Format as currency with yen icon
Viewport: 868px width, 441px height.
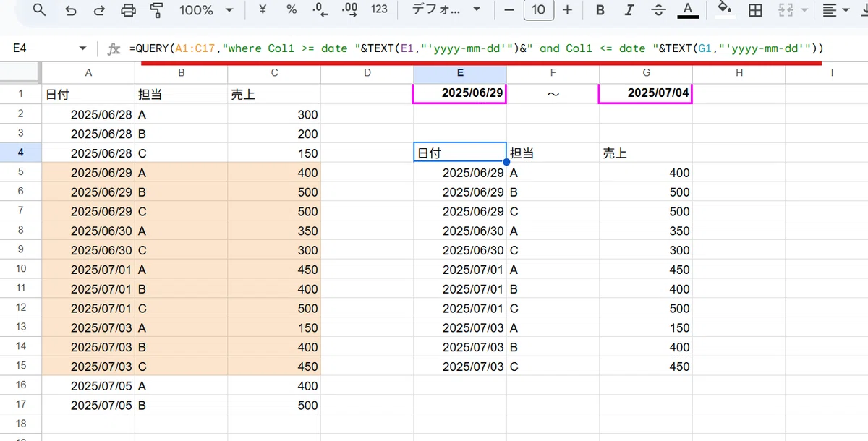click(x=263, y=10)
